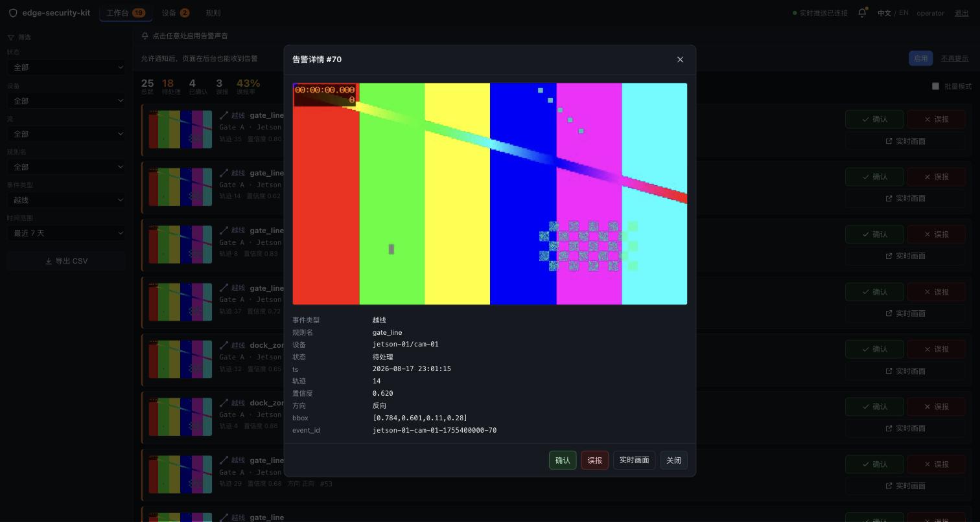Click the bbox value [0.784,0.601,0.11,0.28]
This screenshot has width=980, height=522.
point(419,418)
